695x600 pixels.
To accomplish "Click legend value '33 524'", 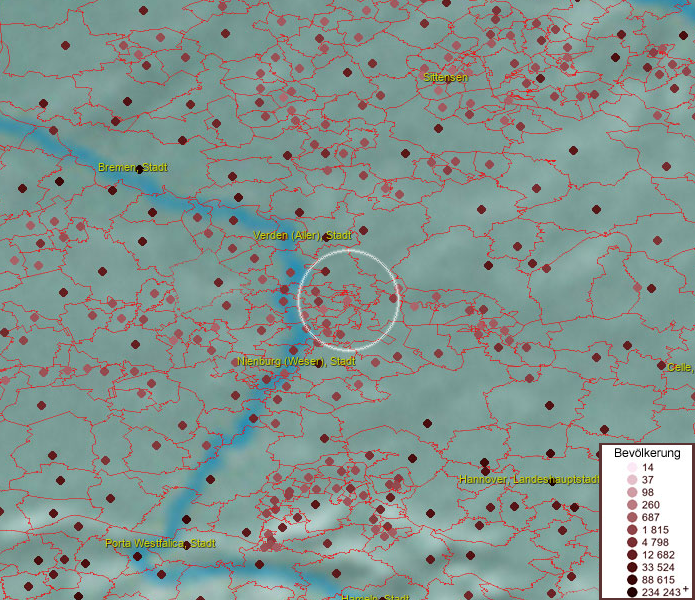I will [658, 567].
